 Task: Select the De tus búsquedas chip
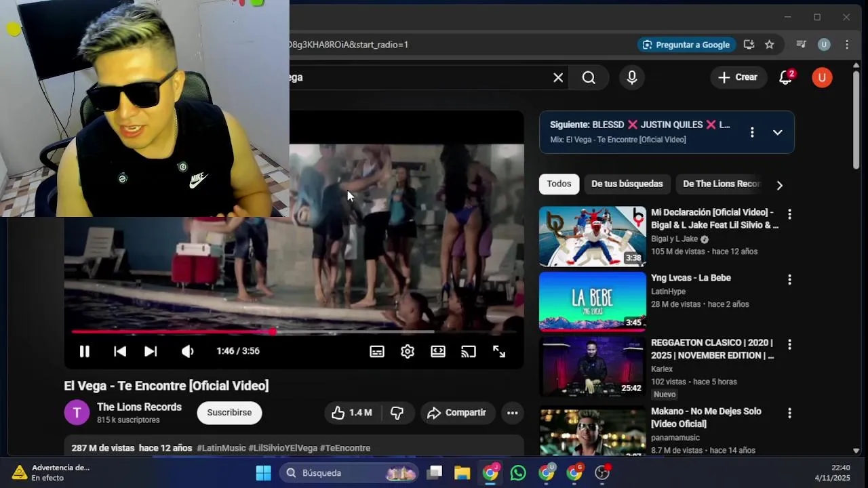click(627, 184)
